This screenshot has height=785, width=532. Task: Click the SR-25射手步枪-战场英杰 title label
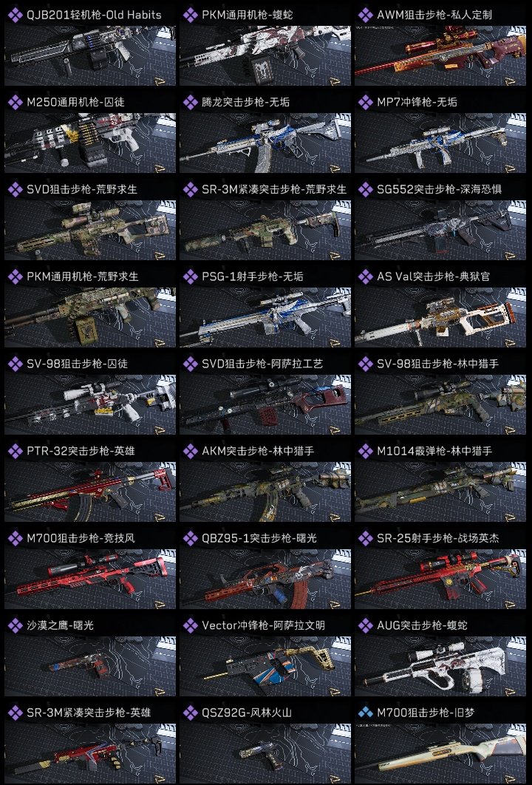pos(438,538)
